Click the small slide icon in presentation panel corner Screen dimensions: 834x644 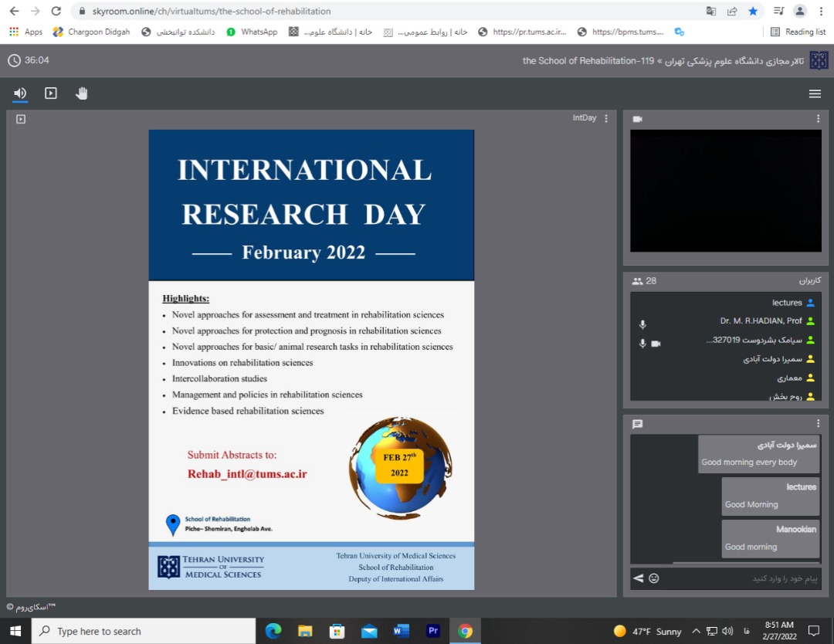(x=21, y=119)
